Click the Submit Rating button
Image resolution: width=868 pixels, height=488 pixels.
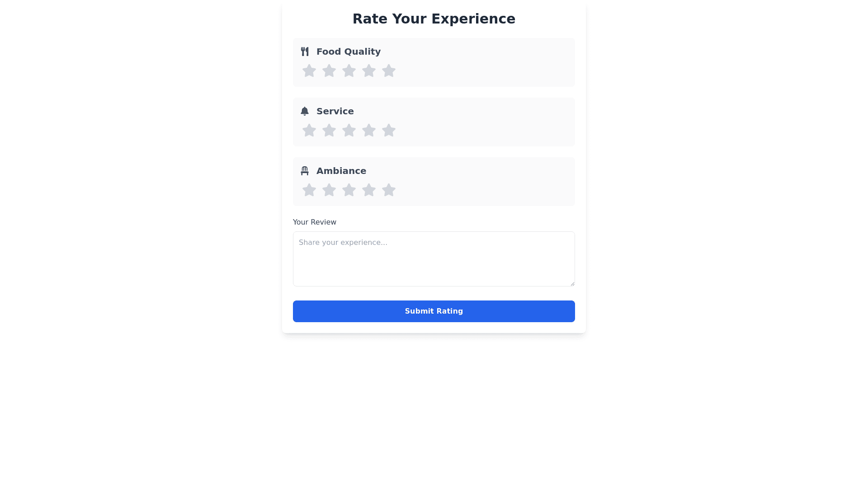434,311
